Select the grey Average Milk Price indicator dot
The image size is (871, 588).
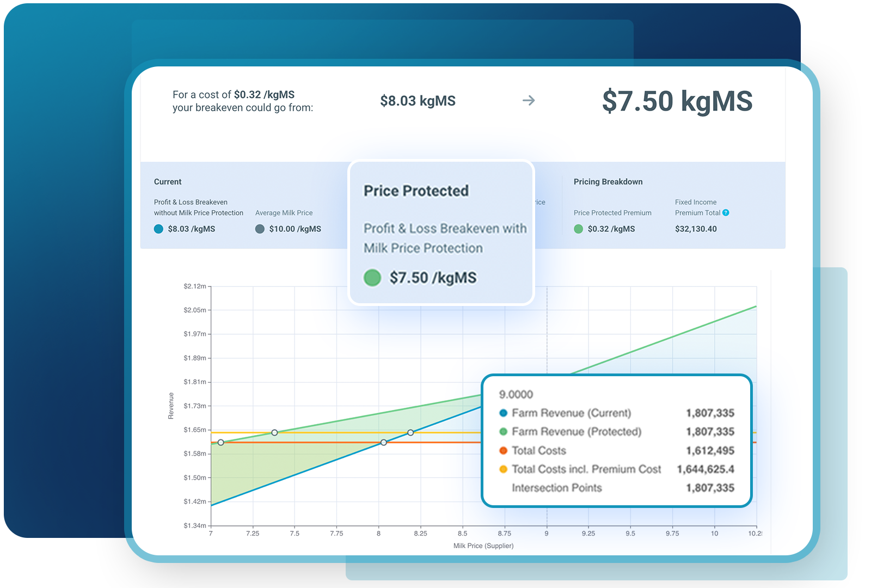pyautogui.click(x=260, y=229)
